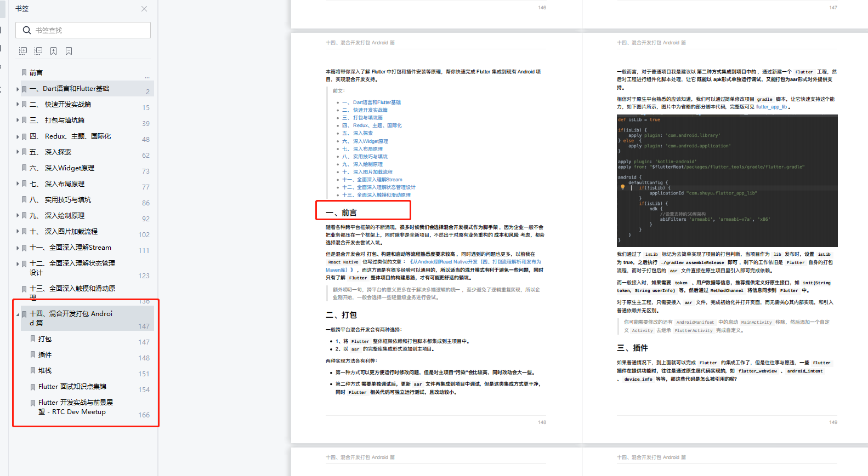Click the Gradle code screenshot on page 149
Image resolution: width=868 pixels, height=476 pixels.
click(x=727, y=181)
